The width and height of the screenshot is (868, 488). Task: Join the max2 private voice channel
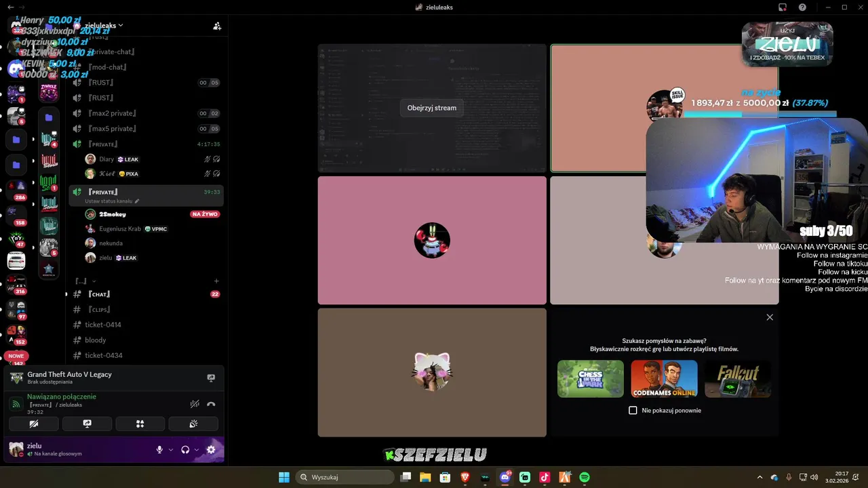coord(146,113)
